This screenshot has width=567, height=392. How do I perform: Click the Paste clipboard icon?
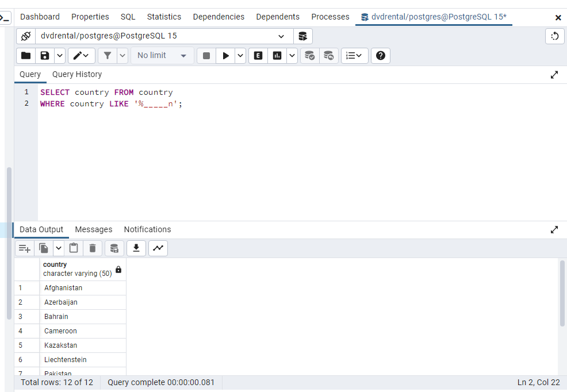(74, 248)
